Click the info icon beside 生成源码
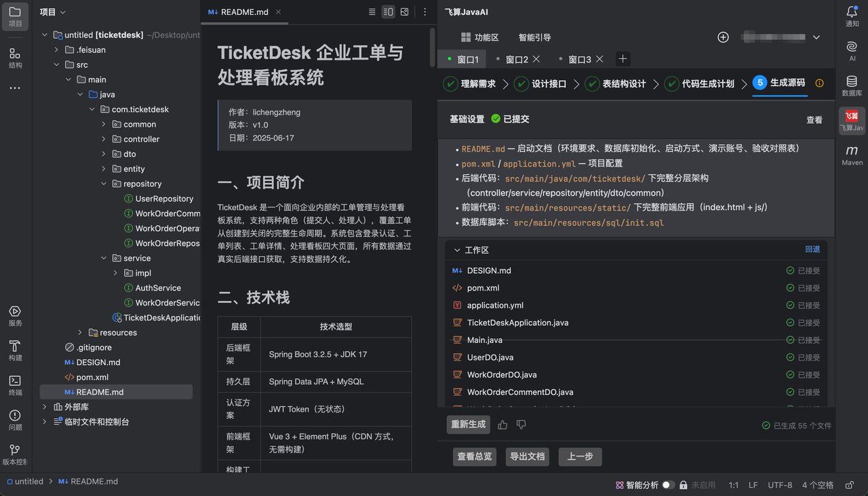The image size is (868, 496). 819,83
